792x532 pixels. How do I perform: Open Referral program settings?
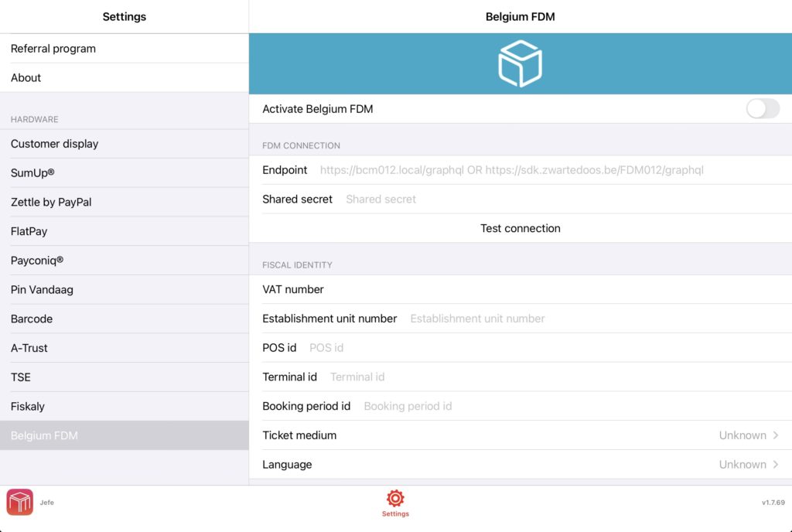124,49
